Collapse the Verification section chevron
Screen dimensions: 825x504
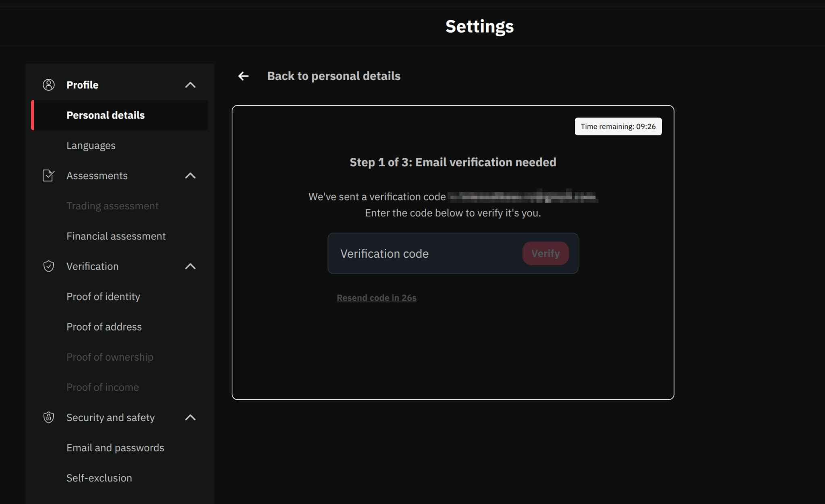point(190,266)
